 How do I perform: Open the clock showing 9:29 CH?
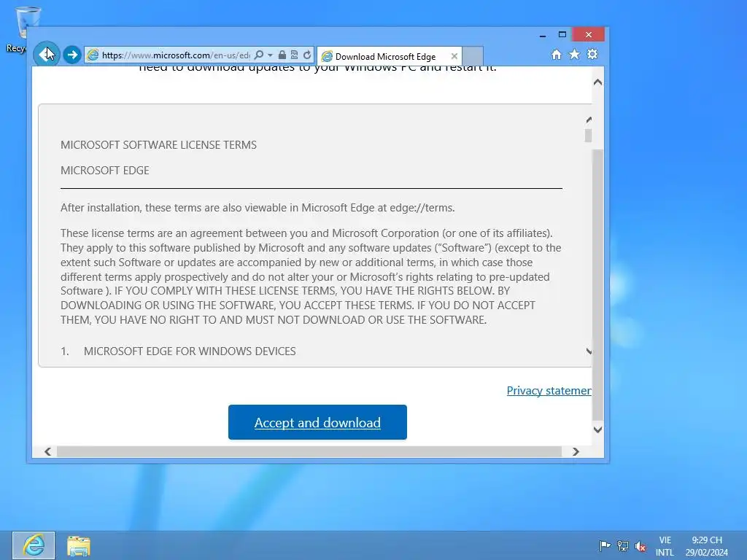pos(707,546)
